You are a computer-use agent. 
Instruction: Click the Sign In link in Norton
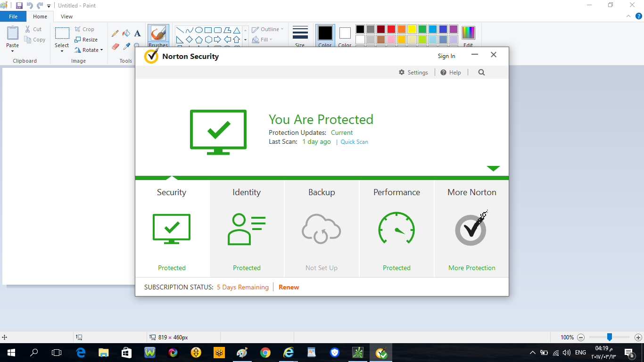click(446, 56)
